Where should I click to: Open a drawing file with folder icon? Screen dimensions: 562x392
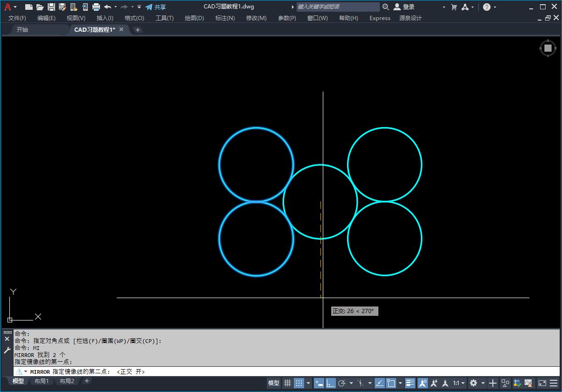[40, 7]
